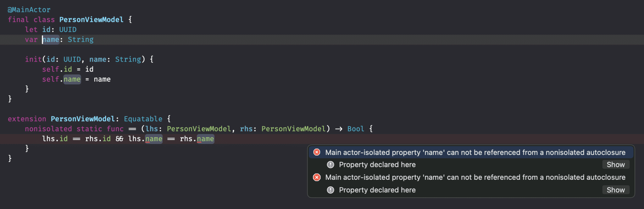Viewport: 644px width, 209px height.
Task: Place cursor on 'name' in the var declaration
Action: pyautogui.click(x=51, y=40)
